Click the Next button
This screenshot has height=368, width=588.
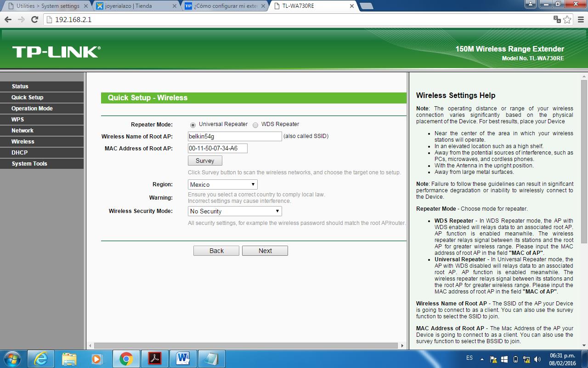pos(265,251)
